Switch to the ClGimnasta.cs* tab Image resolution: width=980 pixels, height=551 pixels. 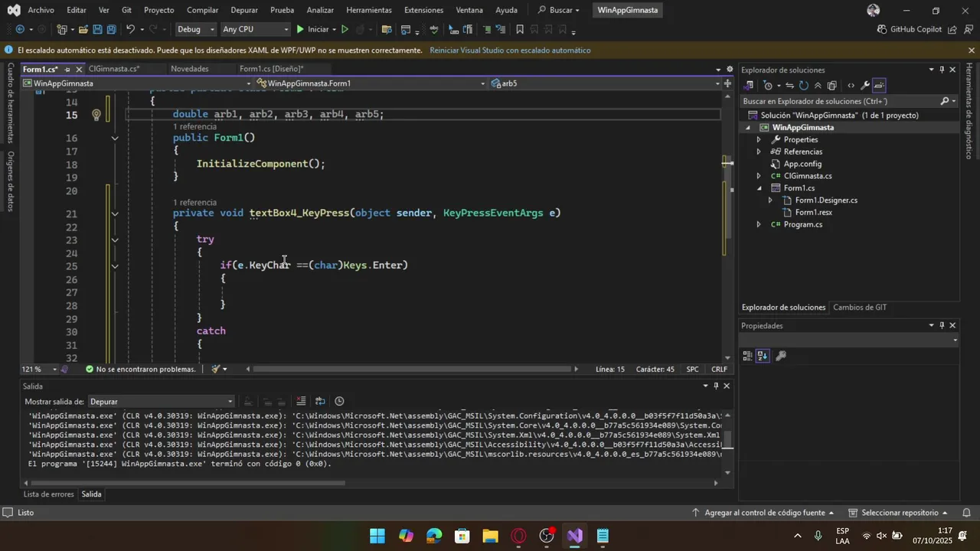tap(114, 69)
